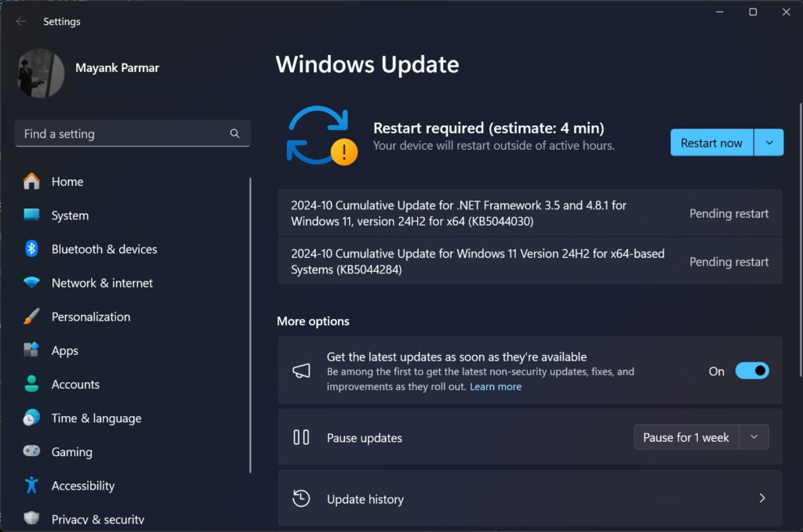Click the Accounts sidebar icon
The image size is (803, 532).
click(32, 384)
